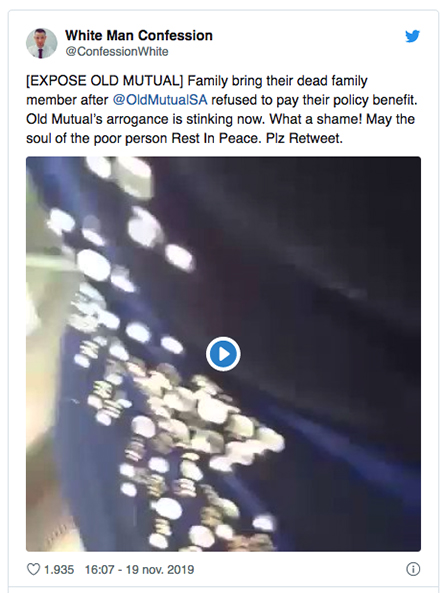Image resolution: width=445 pixels, height=593 pixels.
Task: Click the blue Twitter bird logo
Action: [412, 36]
